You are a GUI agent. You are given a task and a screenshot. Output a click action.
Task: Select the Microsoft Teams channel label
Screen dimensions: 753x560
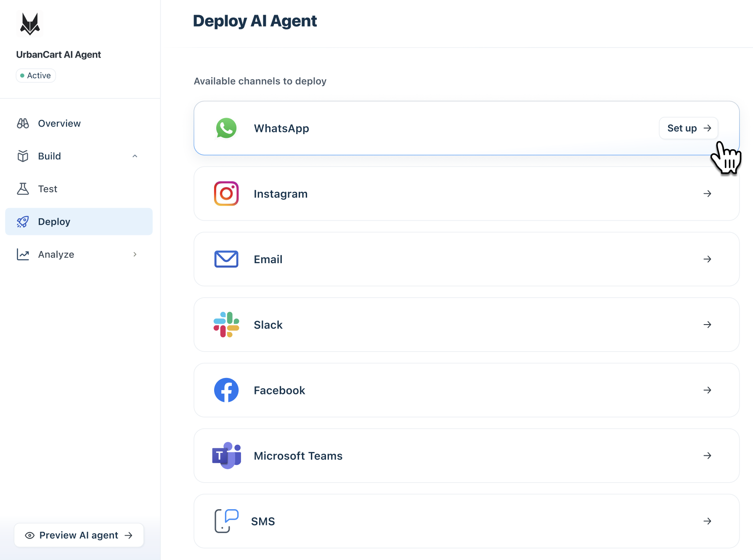point(298,456)
